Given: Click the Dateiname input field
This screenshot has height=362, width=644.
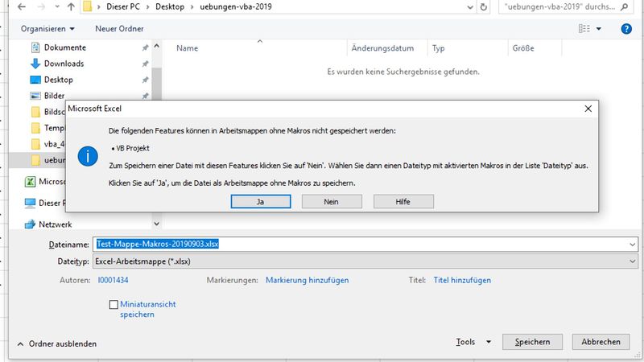Looking at the screenshot, I should (x=360, y=245).
